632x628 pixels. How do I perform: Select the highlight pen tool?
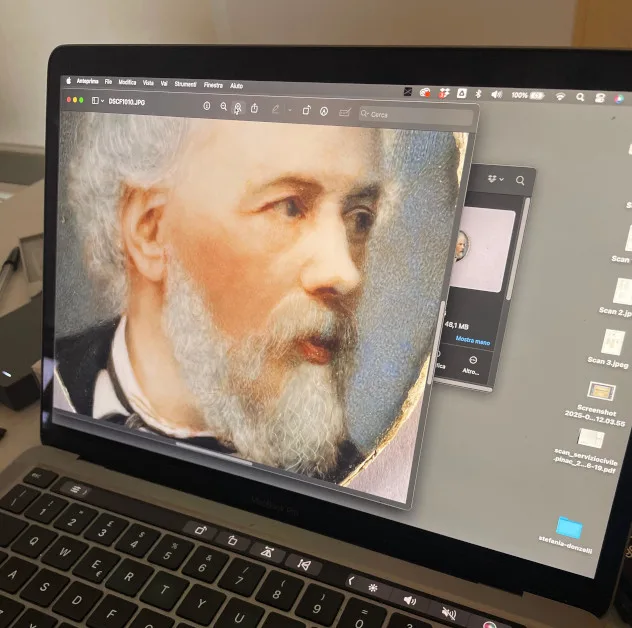tap(276, 109)
